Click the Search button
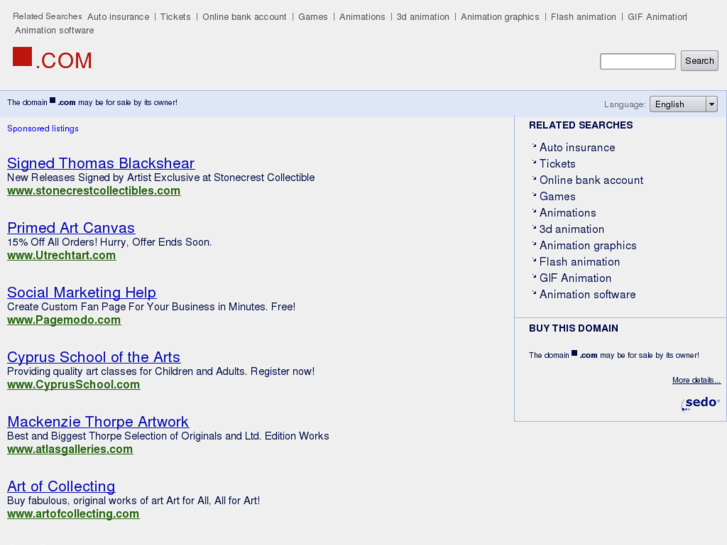 coord(699,61)
